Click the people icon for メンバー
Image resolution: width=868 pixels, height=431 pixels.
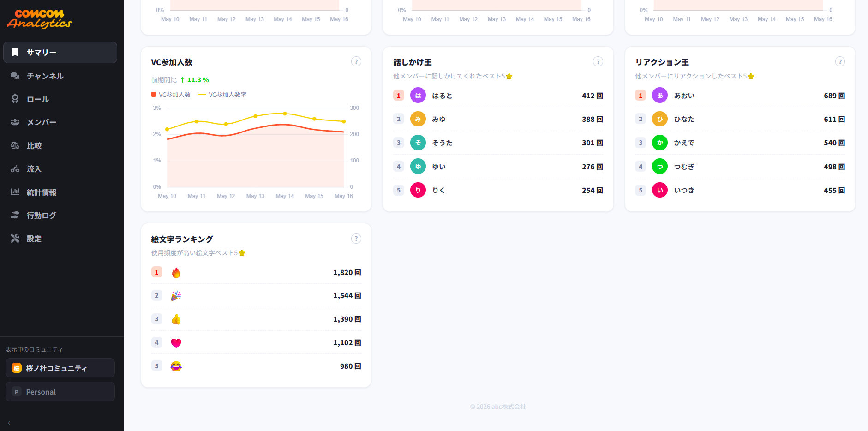point(15,122)
